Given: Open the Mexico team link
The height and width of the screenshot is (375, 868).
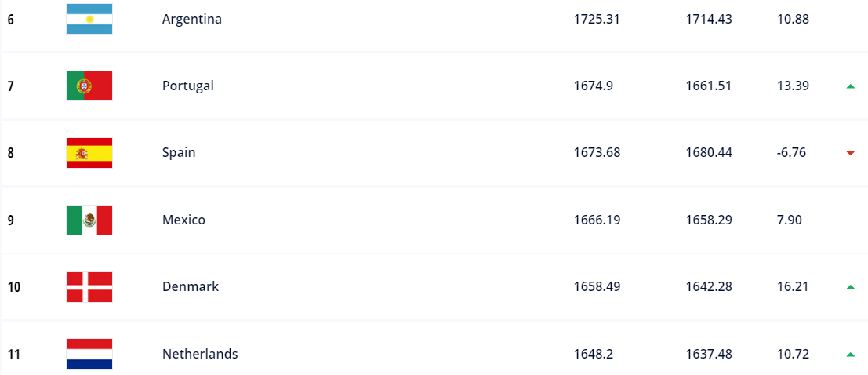Looking at the screenshot, I should point(183,220).
